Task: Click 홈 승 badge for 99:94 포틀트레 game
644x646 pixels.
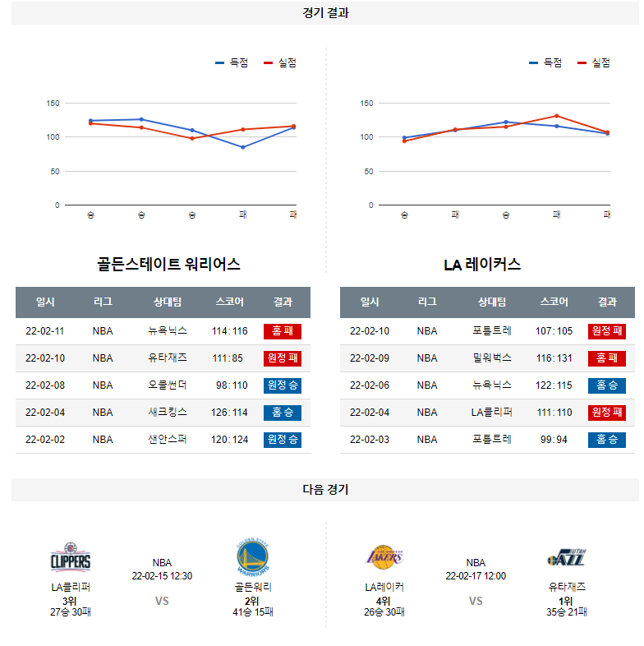Action: 607,440
